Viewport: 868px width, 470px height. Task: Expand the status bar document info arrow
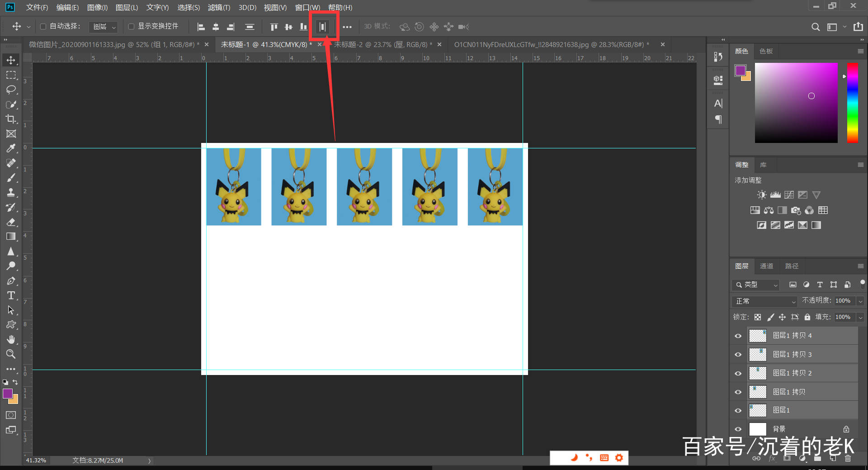pos(149,461)
